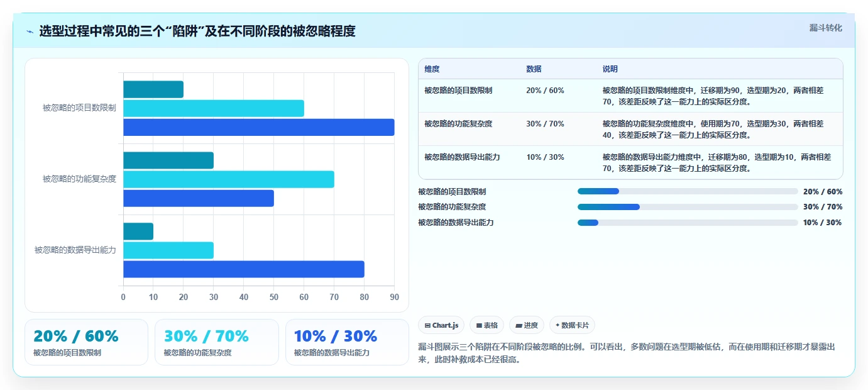Image resolution: width=868 pixels, height=390 pixels.
Task: Click chart axis label 被忽略的项目数限制
Action: click(x=79, y=108)
